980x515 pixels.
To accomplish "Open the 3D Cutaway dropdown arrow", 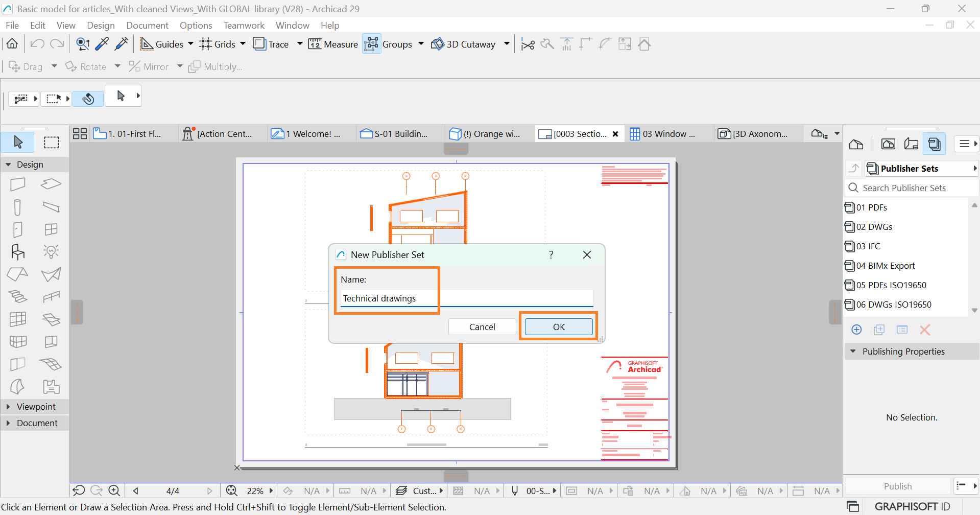I will pos(507,44).
